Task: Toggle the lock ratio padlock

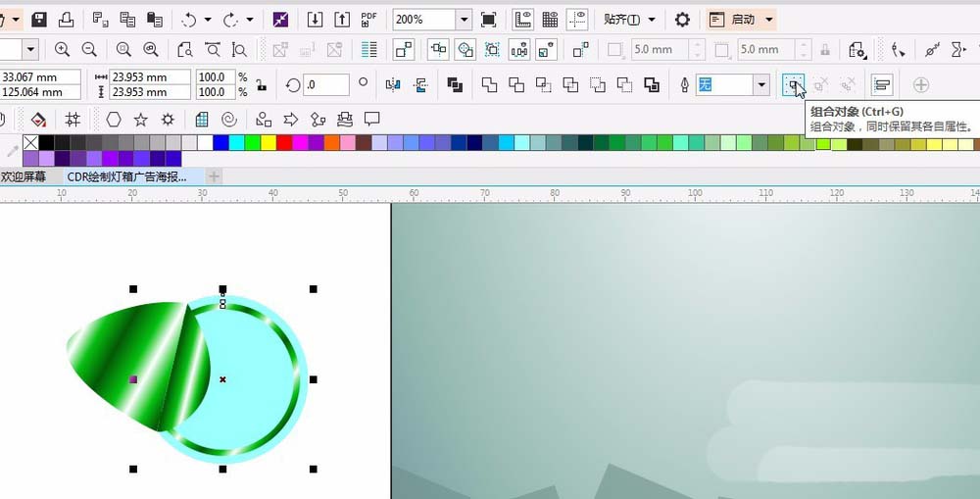Action: coord(262,85)
